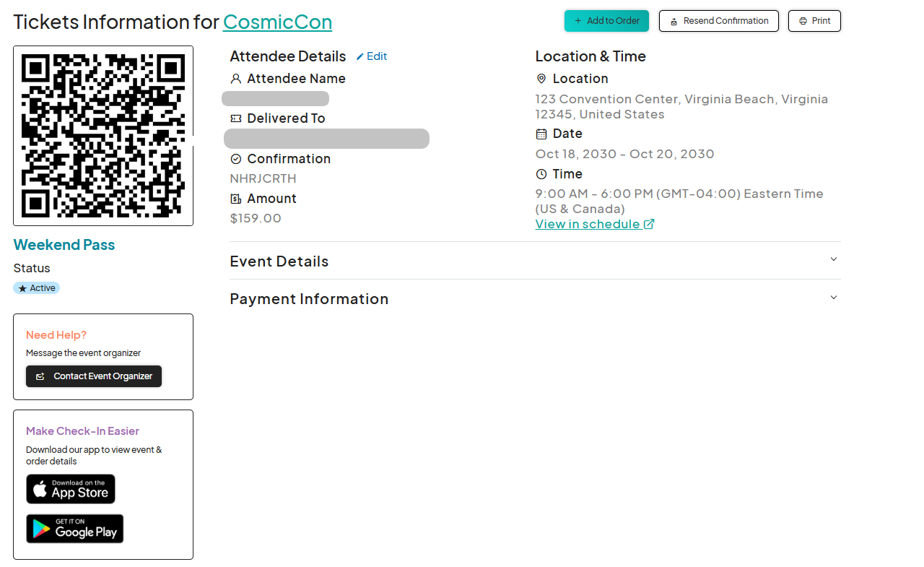Click the ticket icon next to Delivered To
Viewport: 924px width, 567px height.
point(235,118)
